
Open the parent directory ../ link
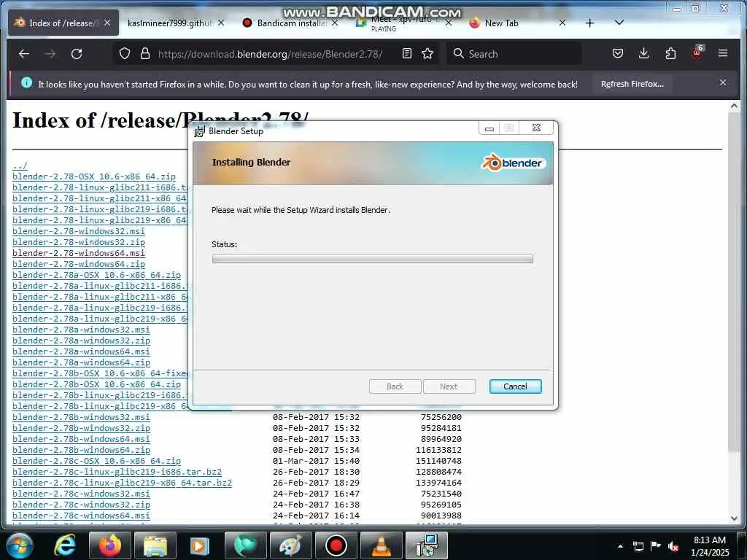20,166
